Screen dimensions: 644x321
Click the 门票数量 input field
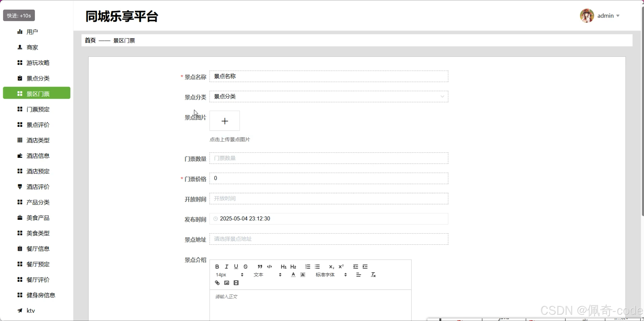(x=329, y=158)
